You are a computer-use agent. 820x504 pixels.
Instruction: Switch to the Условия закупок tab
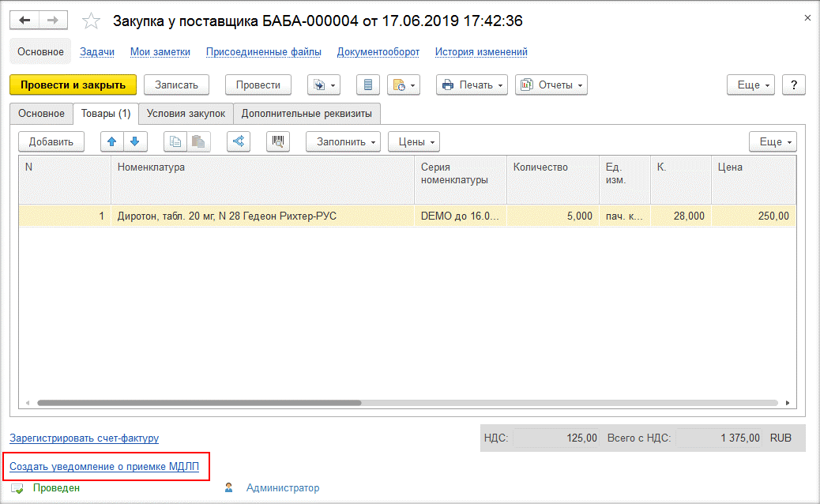click(186, 113)
